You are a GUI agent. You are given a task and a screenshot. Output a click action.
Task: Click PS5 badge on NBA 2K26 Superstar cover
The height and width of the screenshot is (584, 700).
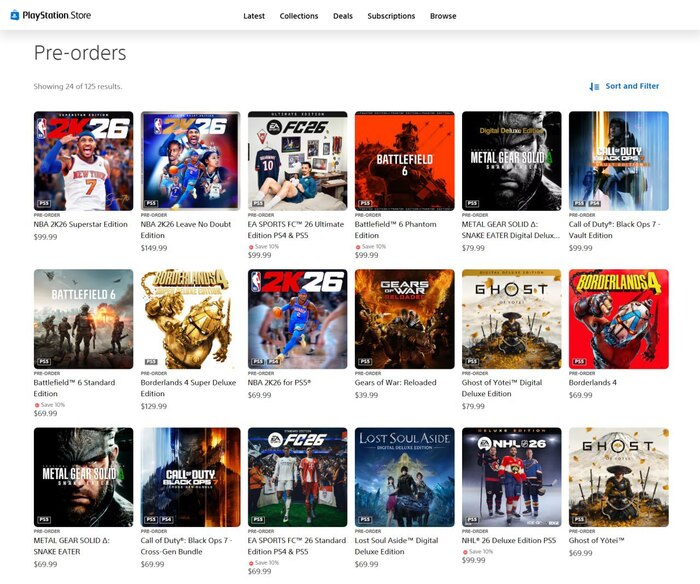(44, 203)
